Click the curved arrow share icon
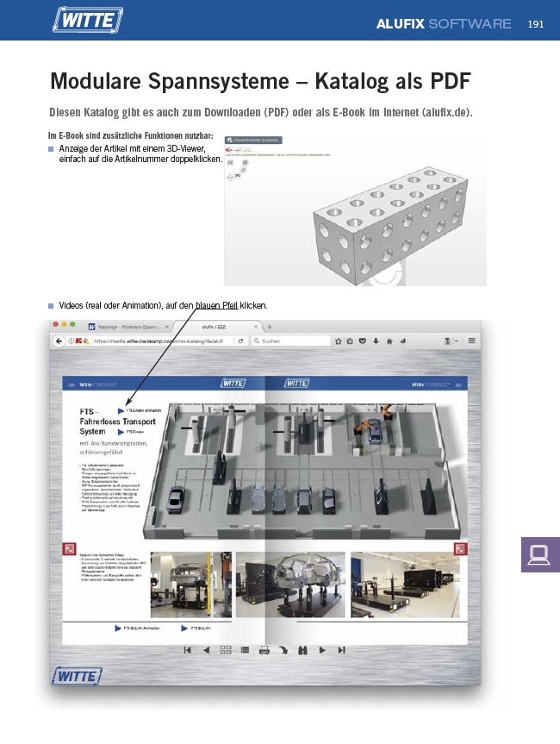The height and width of the screenshot is (744, 560). (283, 650)
